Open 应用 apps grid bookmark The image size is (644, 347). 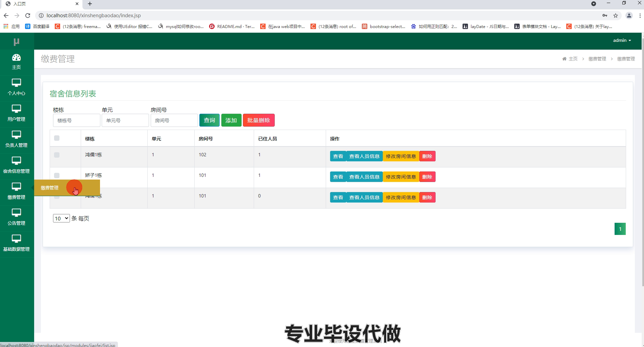[x=11, y=26]
